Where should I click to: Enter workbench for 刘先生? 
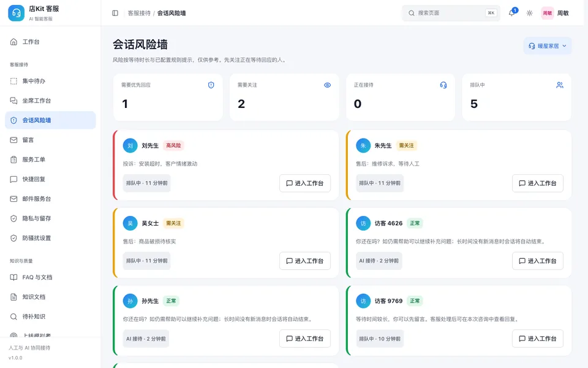305,183
